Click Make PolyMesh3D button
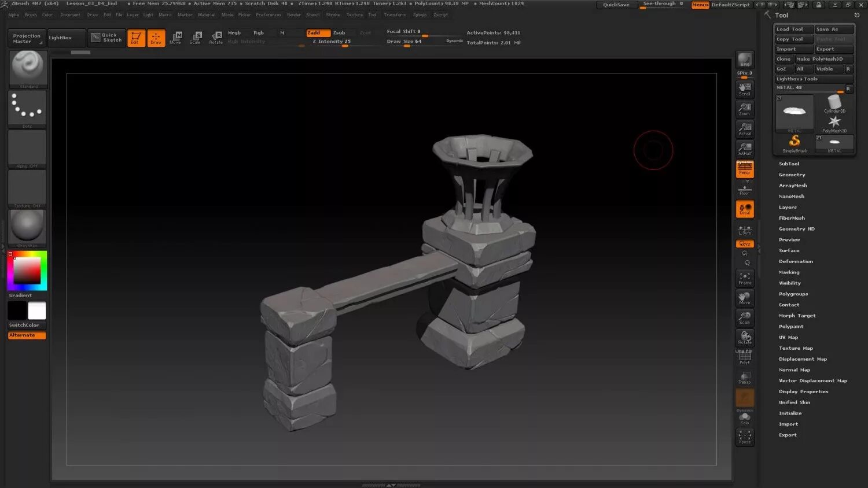The height and width of the screenshot is (488, 868). (x=824, y=59)
